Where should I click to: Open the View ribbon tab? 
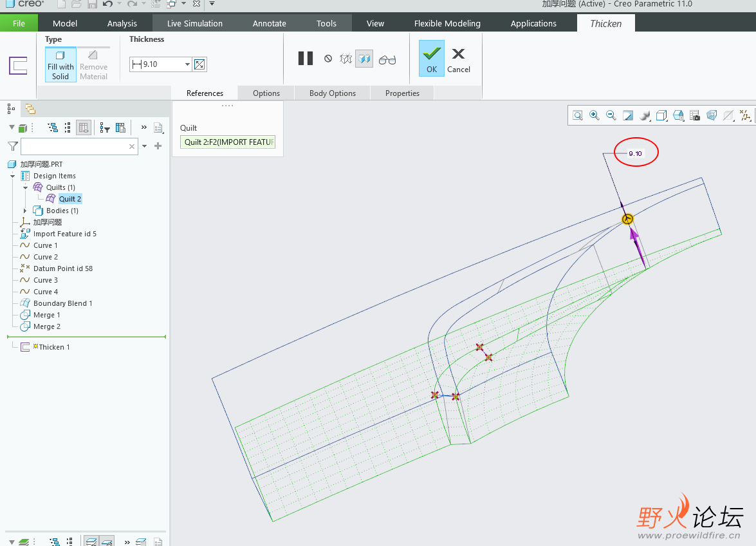click(375, 23)
